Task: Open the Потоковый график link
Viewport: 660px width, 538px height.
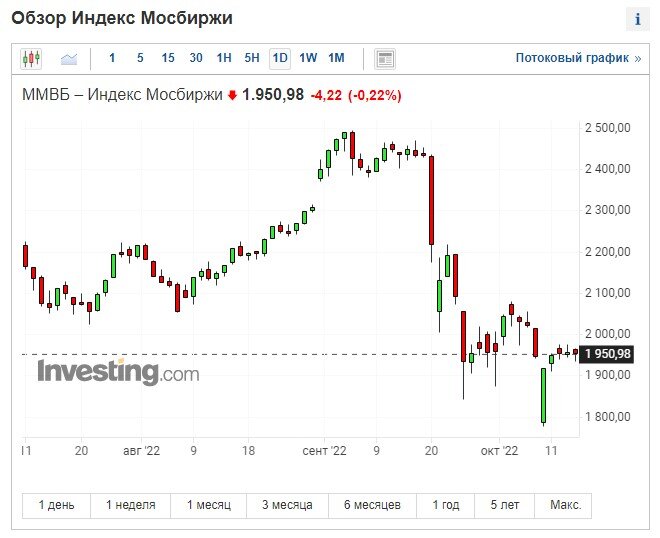Action: (578, 58)
